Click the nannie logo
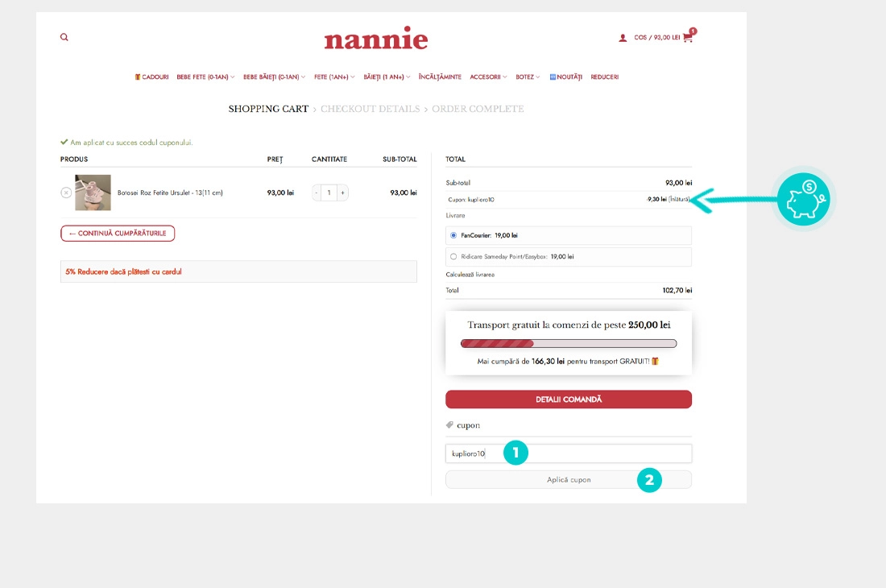The width and height of the screenshot is (886, 588). tap(376, 39)
